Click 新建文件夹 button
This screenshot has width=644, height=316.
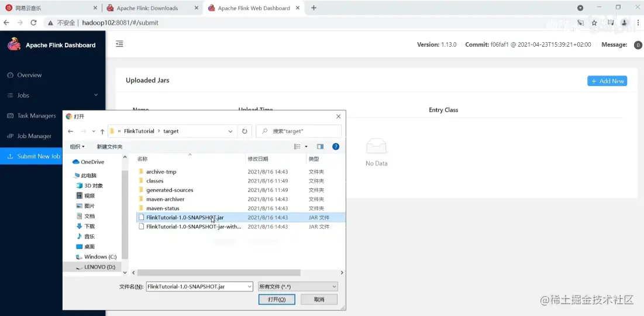(109, 147)
